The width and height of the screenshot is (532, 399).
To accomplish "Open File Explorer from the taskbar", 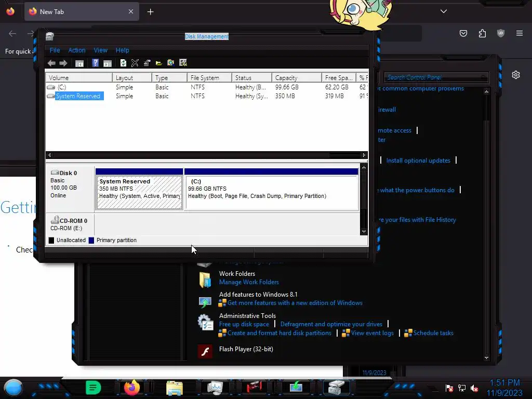I will tap(175, 388).
